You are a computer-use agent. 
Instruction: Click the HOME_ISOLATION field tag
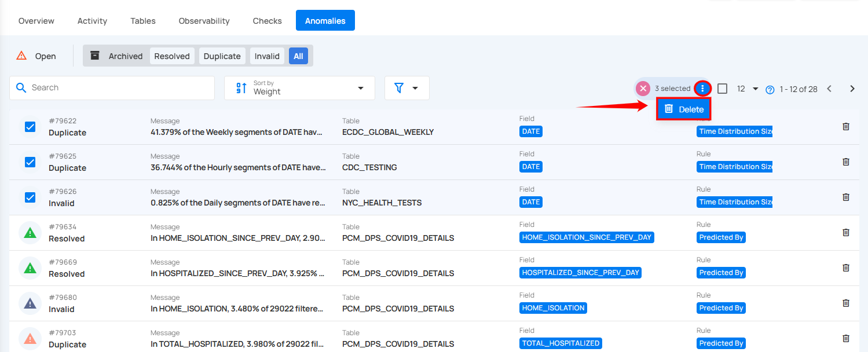click(x=553, y=308)
